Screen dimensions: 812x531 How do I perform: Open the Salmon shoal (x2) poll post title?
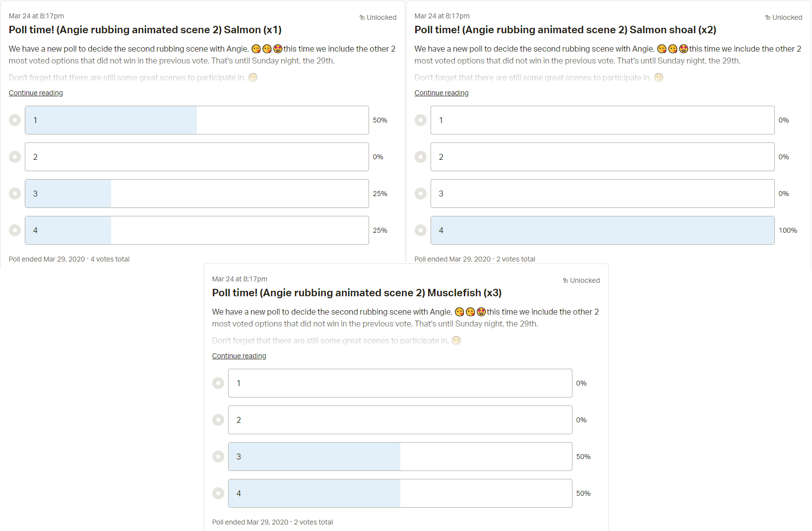coord(565,30)
